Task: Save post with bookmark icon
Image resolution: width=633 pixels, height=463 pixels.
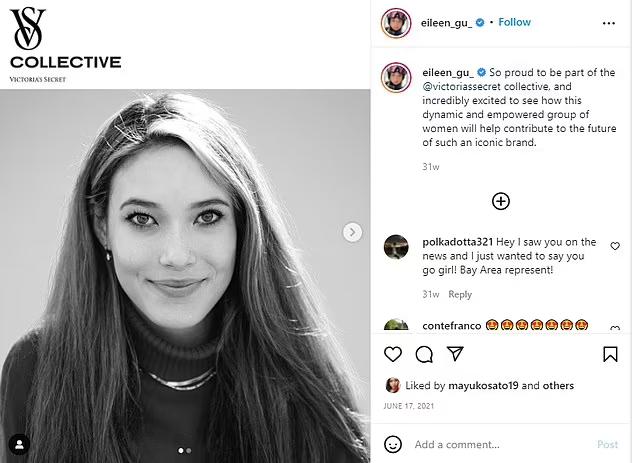Action: point(610,354)
